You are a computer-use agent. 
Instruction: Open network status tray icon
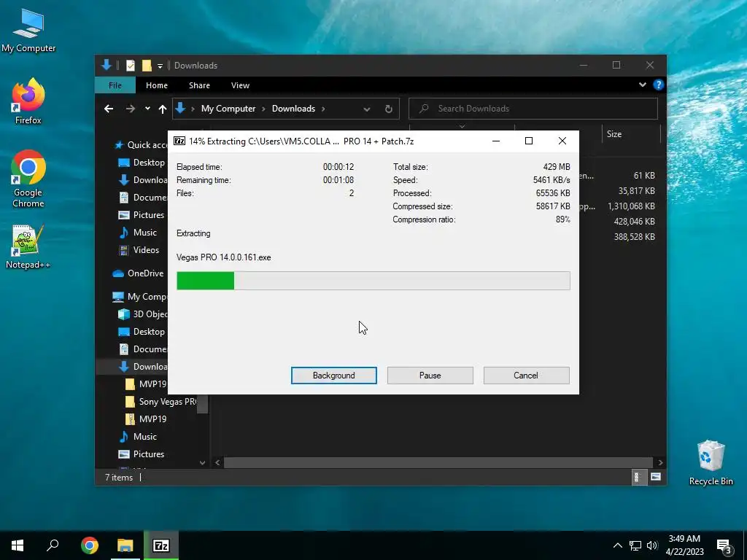click(x=635, y=545)
